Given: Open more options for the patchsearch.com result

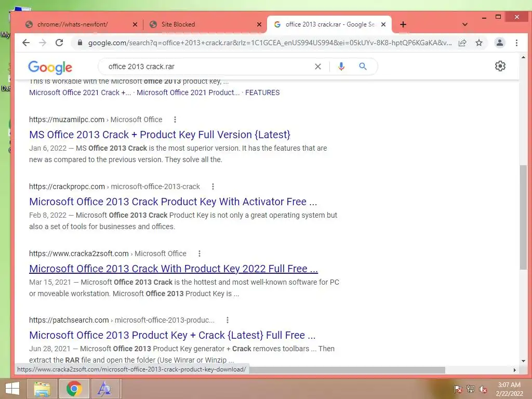Looking at the screenshot, I should point(228,320).
